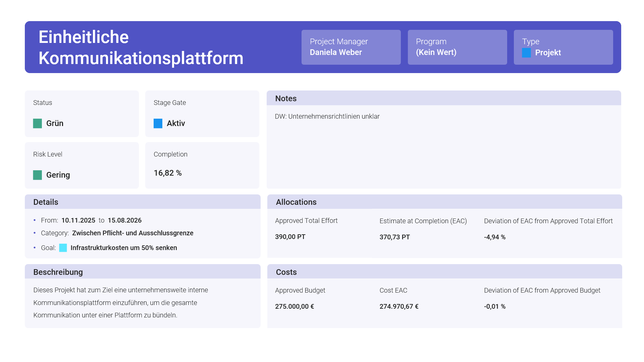Click the note DW: Unternehmensrichtlinien unklar
This screenshot has height=362, width=644.
(x=327, y=116)
